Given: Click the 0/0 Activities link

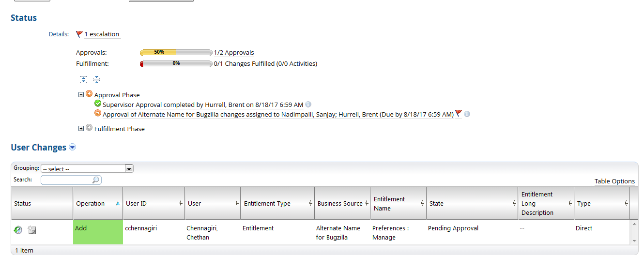Looking at the screenshot, I should point(296,64).
